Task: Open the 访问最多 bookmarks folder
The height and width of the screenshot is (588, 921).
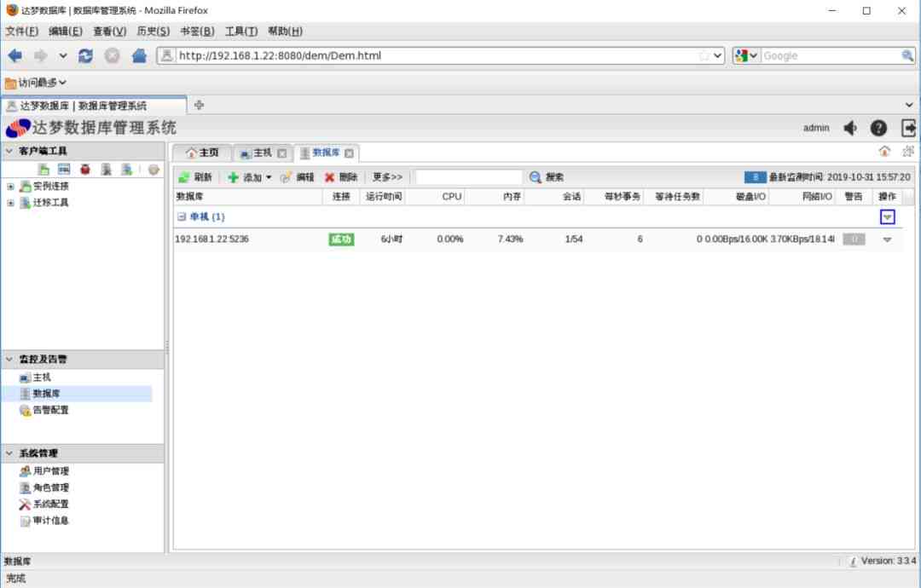Action: [35, 83]
